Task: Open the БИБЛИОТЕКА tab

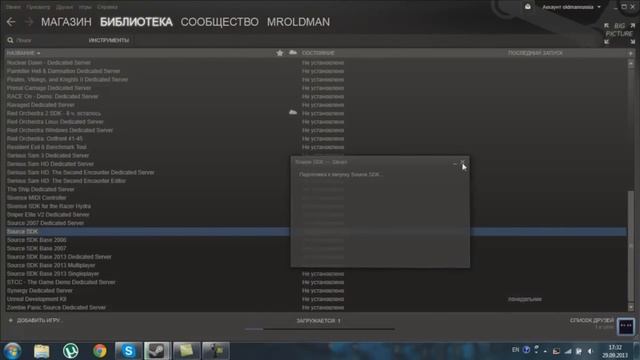Action: (x=136, y=22)
